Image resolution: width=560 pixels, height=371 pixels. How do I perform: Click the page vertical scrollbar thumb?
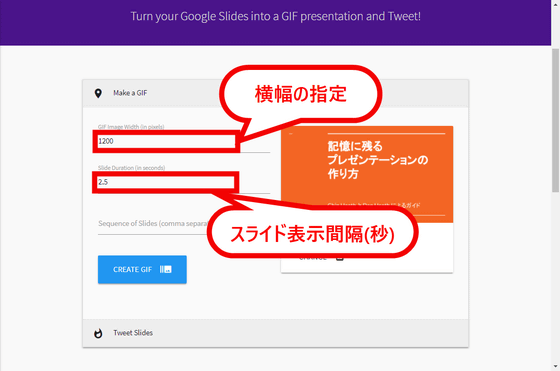coord(555,121)
